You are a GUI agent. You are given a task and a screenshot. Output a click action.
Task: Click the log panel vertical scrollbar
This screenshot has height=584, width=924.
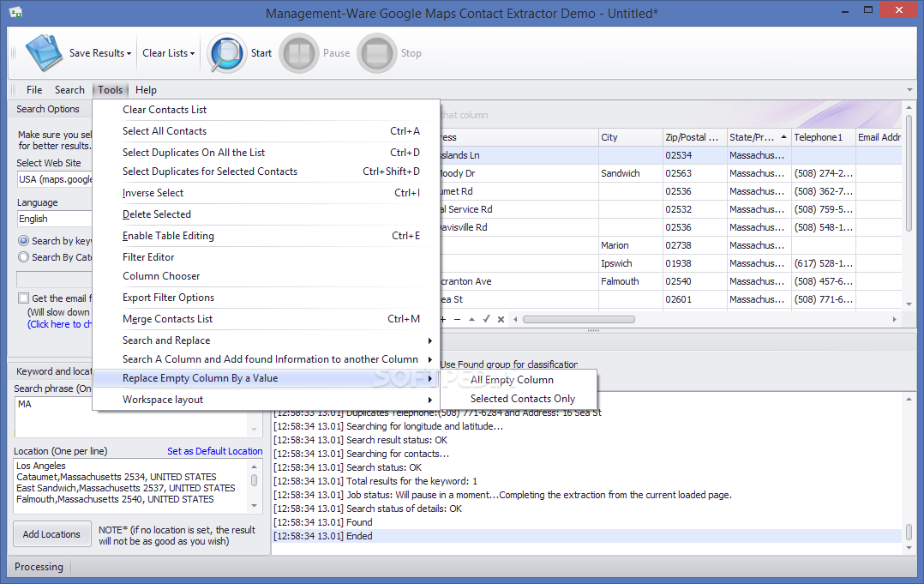[909, 533]
